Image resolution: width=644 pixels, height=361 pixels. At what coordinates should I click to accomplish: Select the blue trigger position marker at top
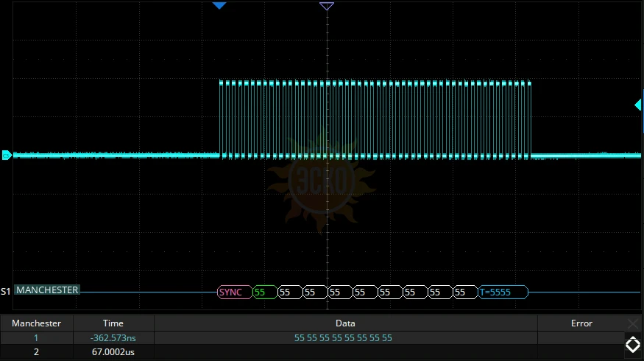click(219, 5)
